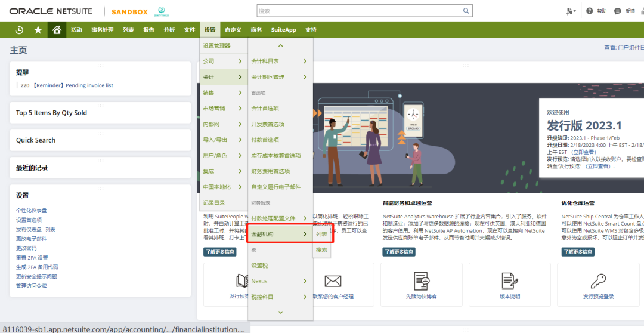Viewport: 644px width, 333px height.
Task: Open 会计科目表 submenu item
Action: 280,61
